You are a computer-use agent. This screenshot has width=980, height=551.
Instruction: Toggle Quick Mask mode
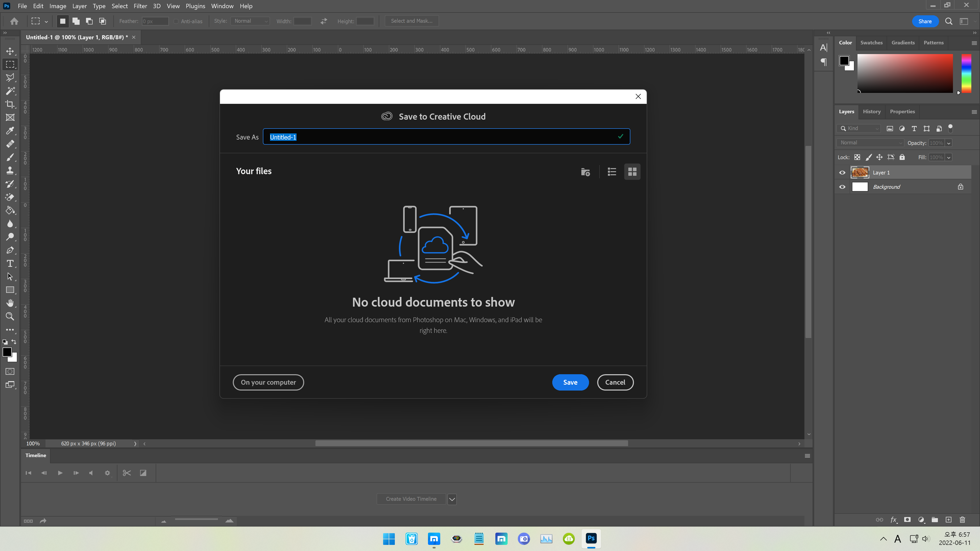pos(10,371)
